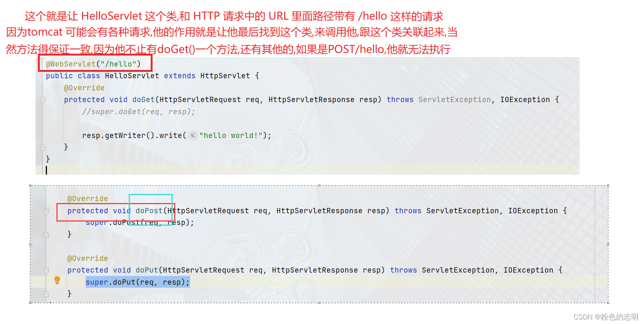
Task: Collapse the doGet method fold marker
Action: [x=43, y=100]
